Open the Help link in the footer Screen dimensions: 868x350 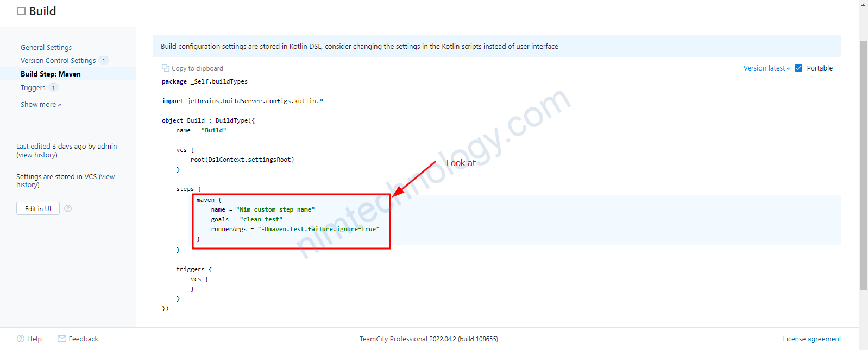(34, 339)
